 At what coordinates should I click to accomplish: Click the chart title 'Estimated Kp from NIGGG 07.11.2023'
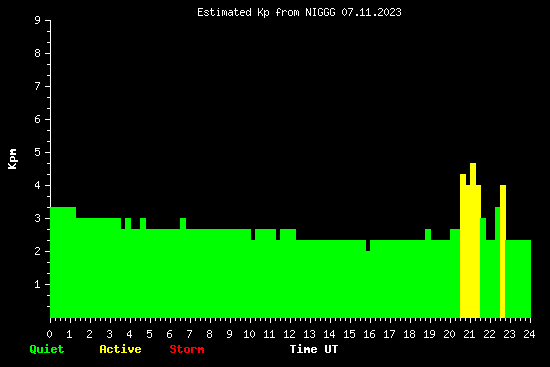(x=299, y=13)
